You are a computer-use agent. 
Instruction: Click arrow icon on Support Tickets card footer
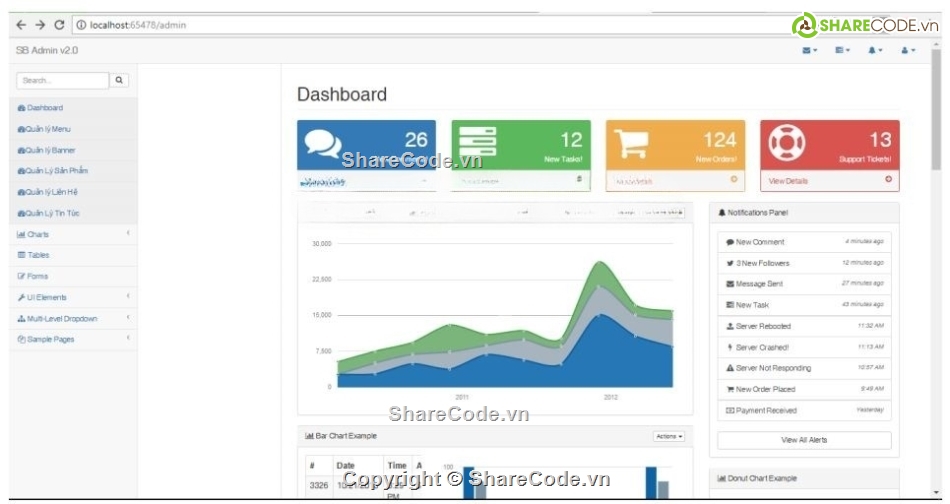(888, 179)
